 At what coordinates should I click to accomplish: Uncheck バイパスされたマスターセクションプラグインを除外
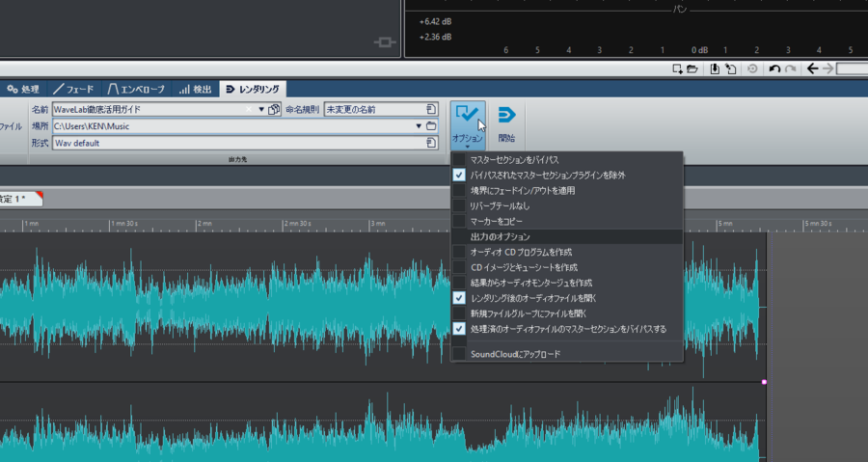459,175
